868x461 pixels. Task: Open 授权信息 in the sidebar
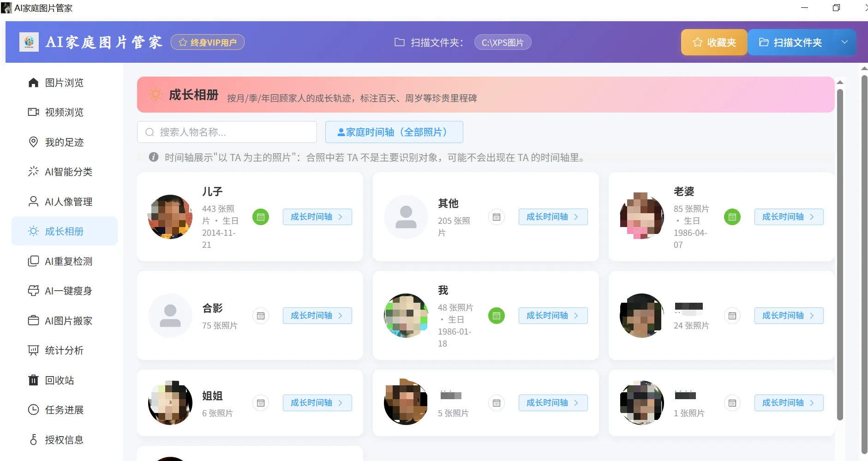coord(64,440)
